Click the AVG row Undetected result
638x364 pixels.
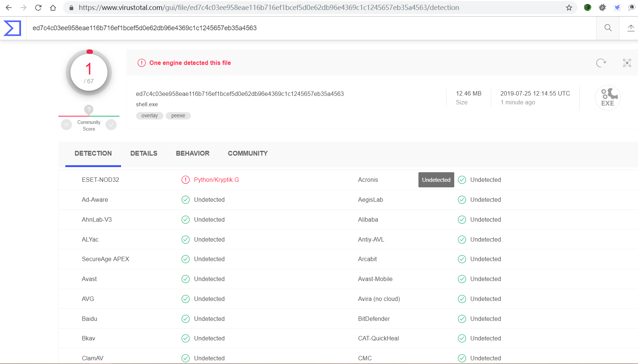click(x=209, y=299)
